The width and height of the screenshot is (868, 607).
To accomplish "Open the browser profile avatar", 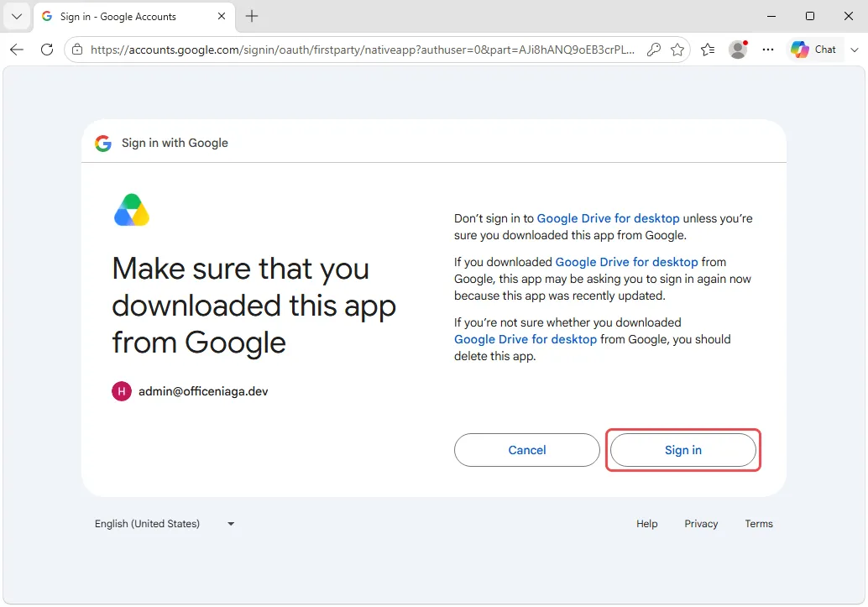I will click(738, 50).
